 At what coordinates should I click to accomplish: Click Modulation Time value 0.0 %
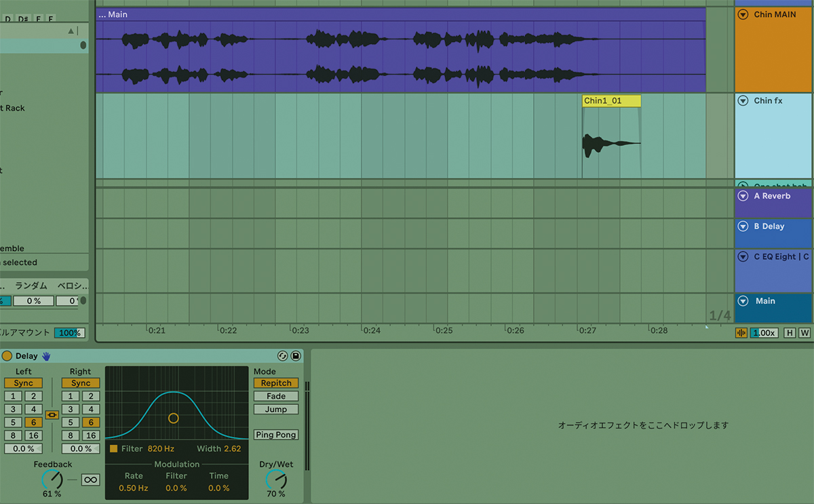pyautogui.click(x=219, y=488)
